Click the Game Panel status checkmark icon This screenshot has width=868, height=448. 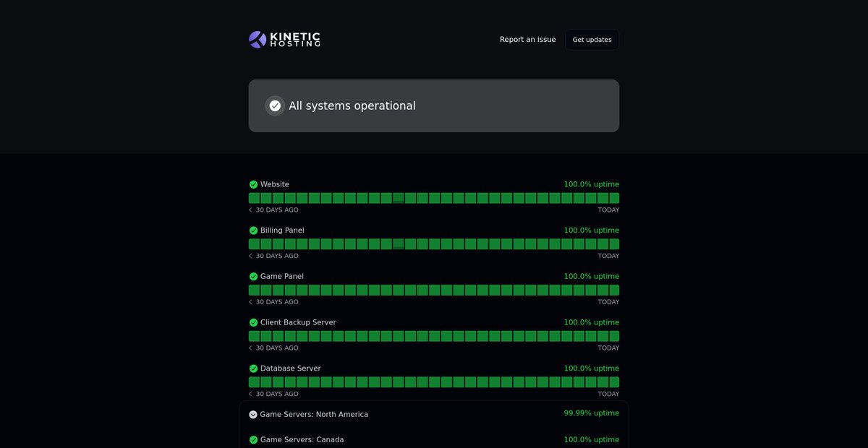(253, 277)
